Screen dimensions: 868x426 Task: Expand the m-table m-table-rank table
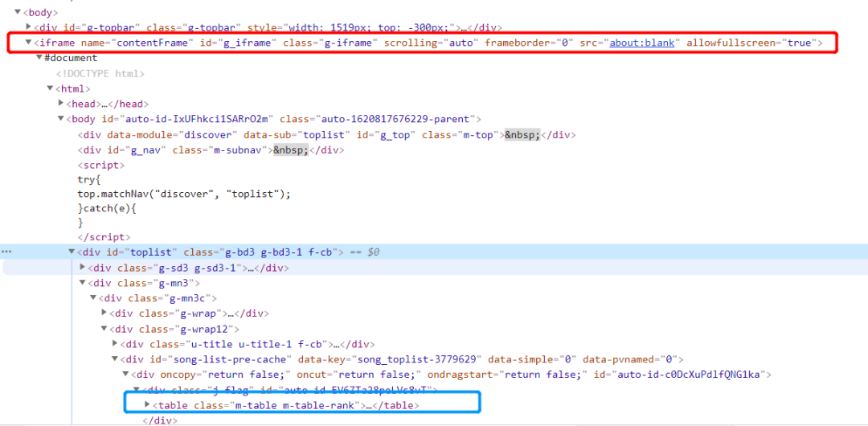147,405
